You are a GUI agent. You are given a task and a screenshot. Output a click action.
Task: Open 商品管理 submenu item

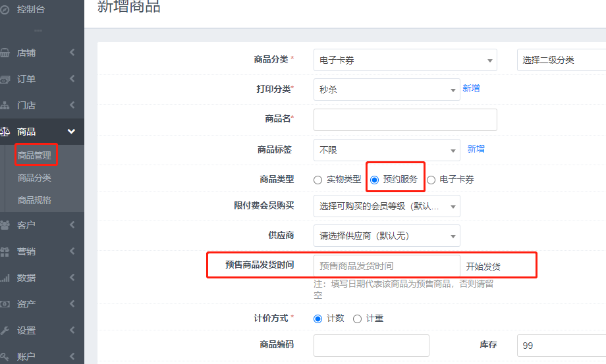pos(34,155)
